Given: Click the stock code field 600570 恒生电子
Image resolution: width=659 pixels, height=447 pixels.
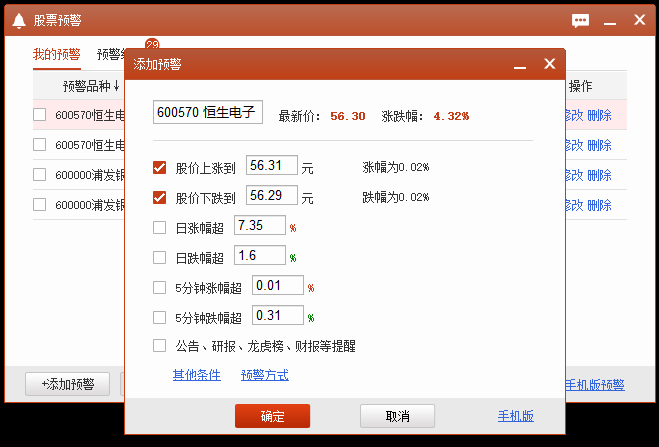Looking at the screenshot, I should pyautogui.click(x=208, y=113).
